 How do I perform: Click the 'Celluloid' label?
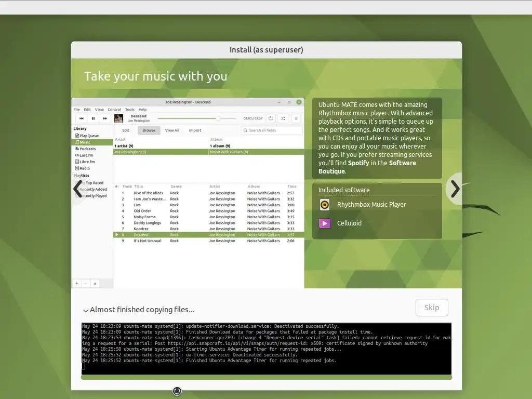click(x=349, y=223)
